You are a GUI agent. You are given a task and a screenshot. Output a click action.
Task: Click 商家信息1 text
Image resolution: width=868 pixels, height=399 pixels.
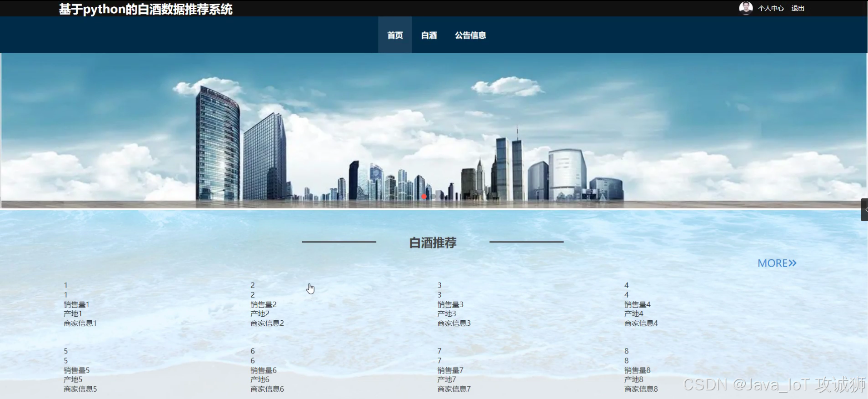pos(80,323)
